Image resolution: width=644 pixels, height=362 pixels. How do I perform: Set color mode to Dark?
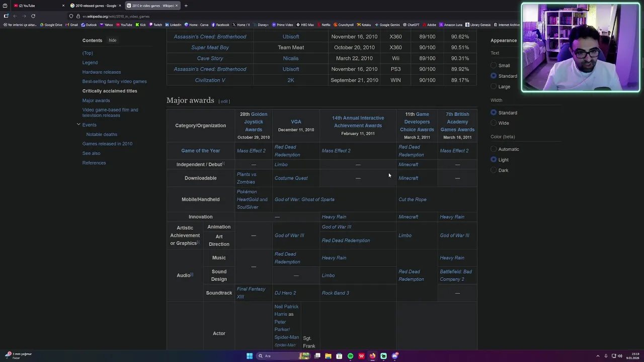[x=494, y=170]
